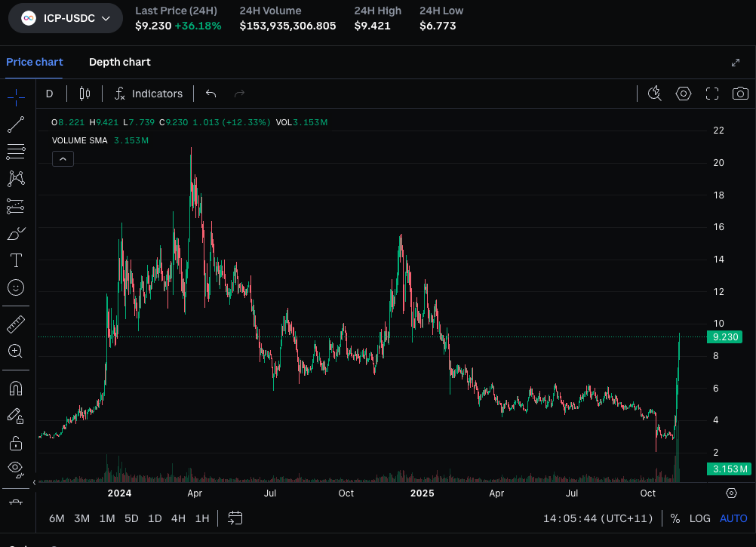Set range to 3M
The image size is (756, 547).
pos(81,518)
